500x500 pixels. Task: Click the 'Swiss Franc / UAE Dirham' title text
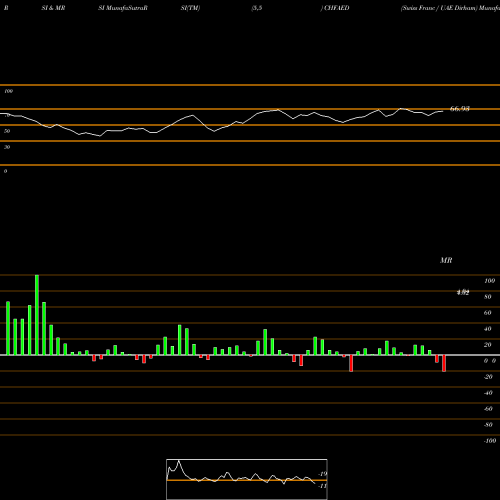click(x=439, y=8)
